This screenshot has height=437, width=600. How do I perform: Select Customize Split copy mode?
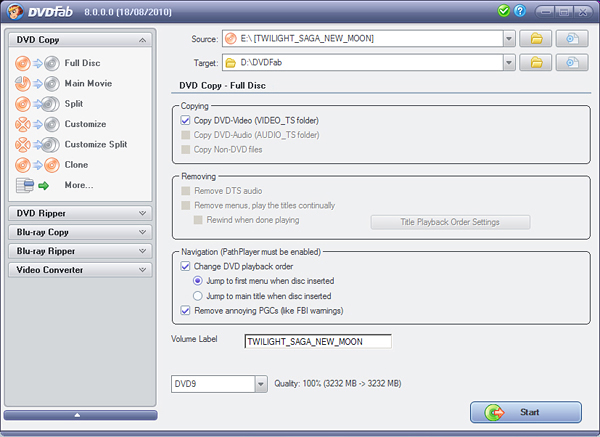click(x=96, y=144)
